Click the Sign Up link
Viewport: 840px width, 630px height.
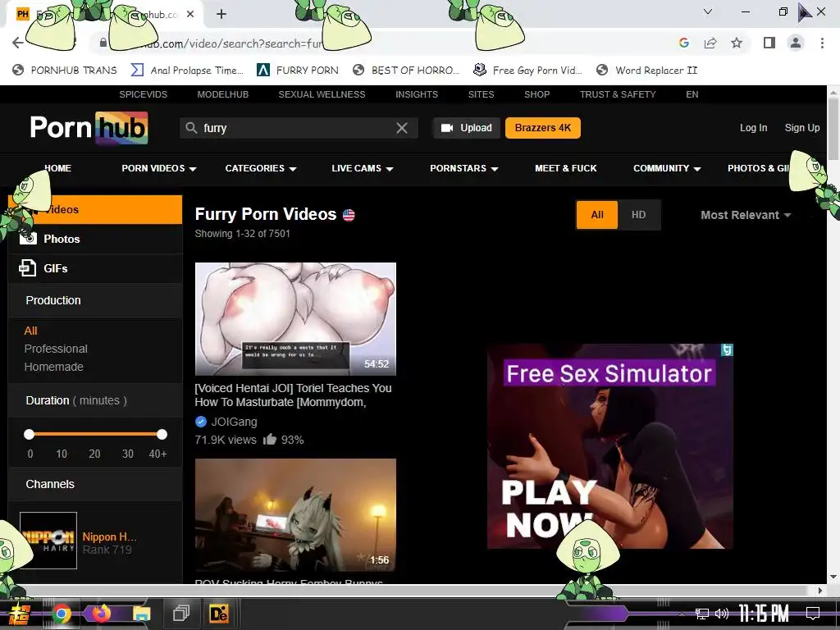[802, 128]
